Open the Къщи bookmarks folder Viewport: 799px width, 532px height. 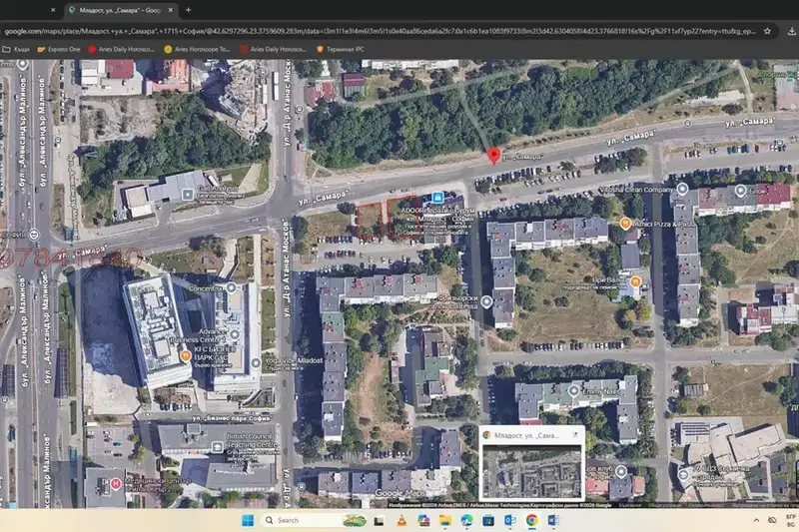(x=16, y=49)
